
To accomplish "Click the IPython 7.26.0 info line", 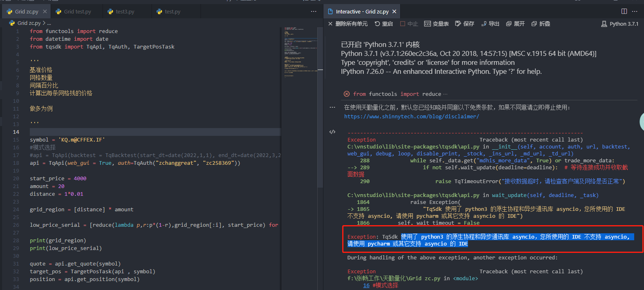I will pyautogui.click(x=441, y=71).
